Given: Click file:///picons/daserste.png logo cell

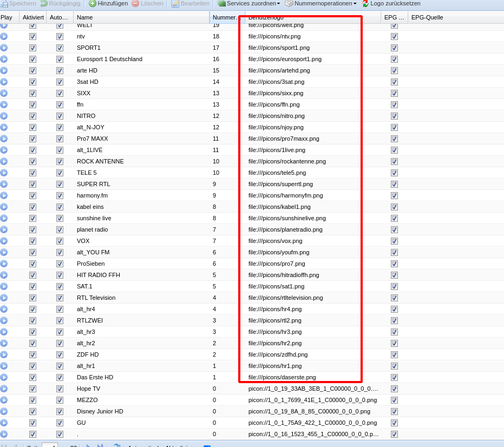Looking at the screenshot, I should (282, 377).
